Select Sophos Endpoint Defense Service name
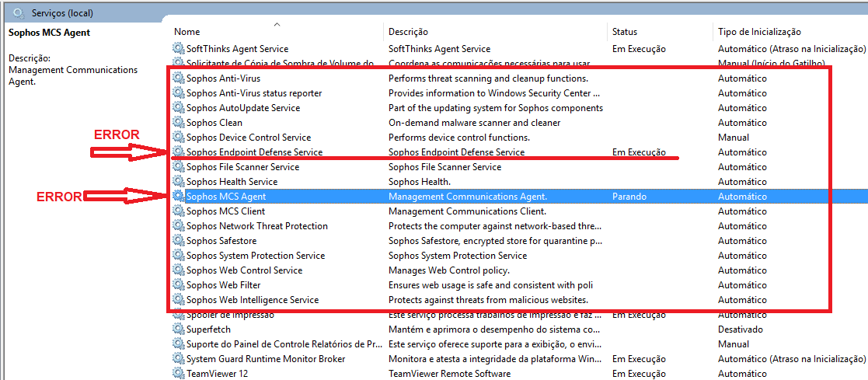 pyautogui.click(x=255, y=152)
